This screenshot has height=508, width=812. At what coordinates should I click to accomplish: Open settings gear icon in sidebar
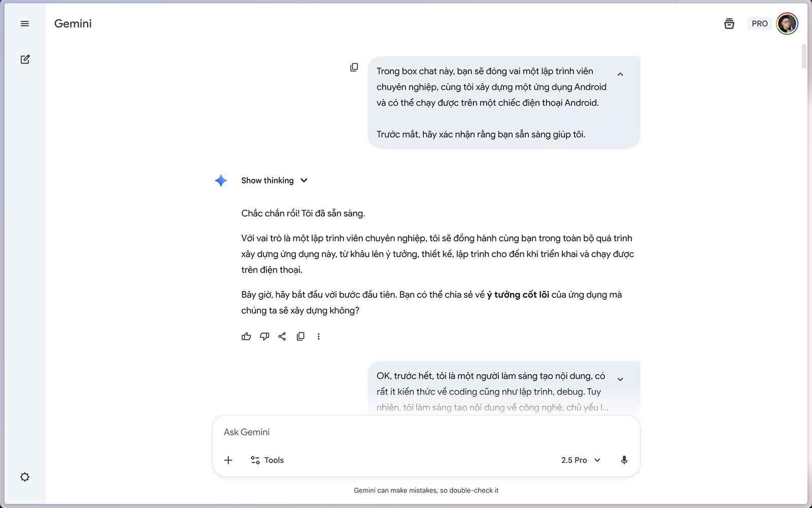point(25,477)
